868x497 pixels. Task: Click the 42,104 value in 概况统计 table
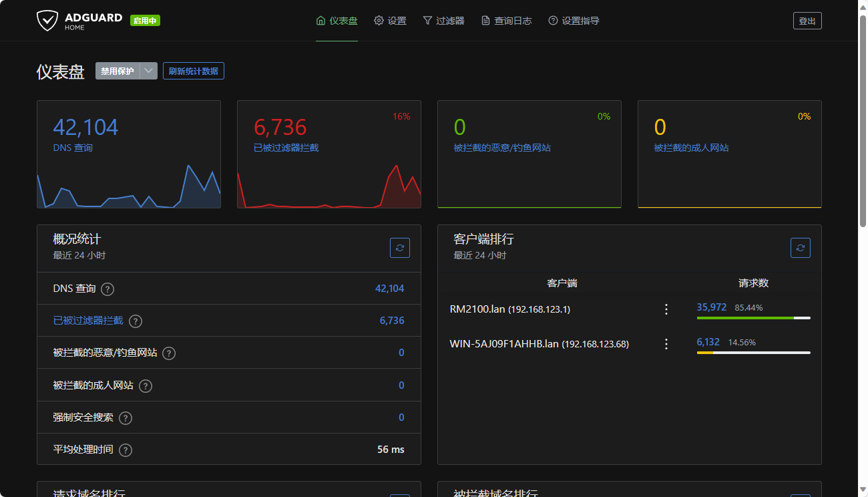[x=390, y=289]
